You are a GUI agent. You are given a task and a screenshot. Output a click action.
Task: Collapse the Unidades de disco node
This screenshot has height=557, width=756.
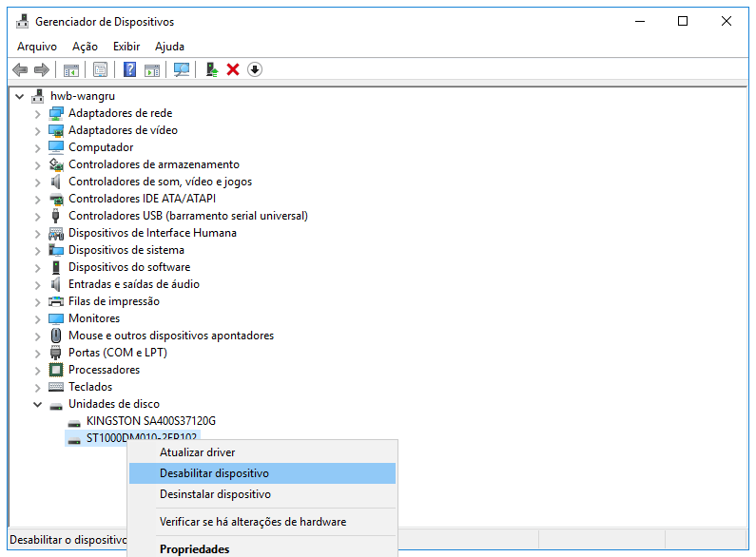click(x=38, y=404)
